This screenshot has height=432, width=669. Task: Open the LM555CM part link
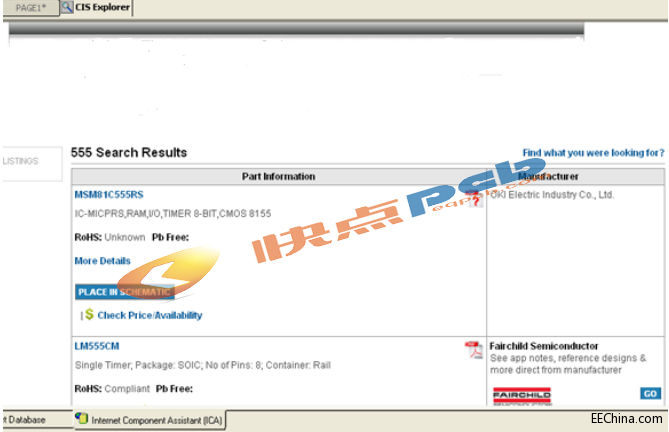97,346
